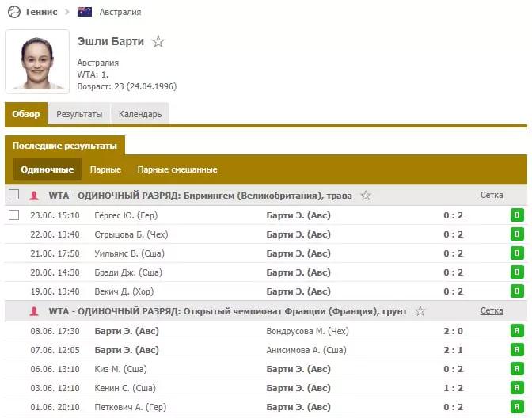Click Векич Д. (Хор) player name
Screen dimensions: 532x418
[123, 291]
